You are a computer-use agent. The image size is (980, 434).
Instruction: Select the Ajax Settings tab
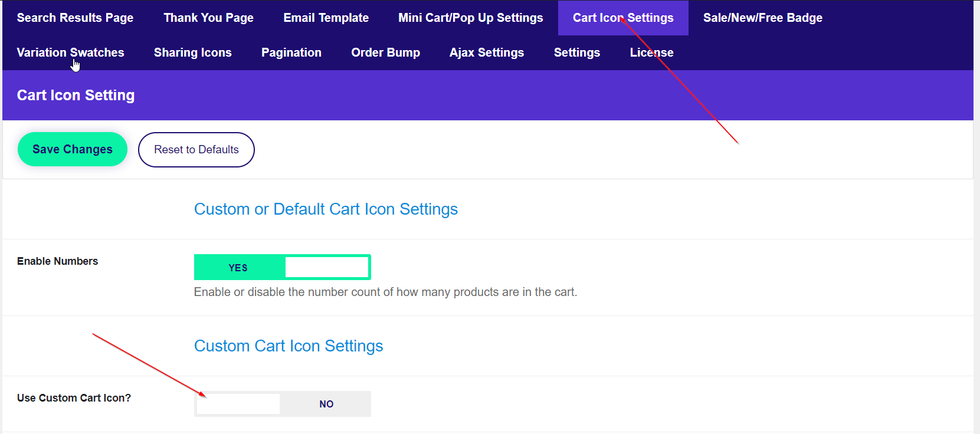point(486,52)
